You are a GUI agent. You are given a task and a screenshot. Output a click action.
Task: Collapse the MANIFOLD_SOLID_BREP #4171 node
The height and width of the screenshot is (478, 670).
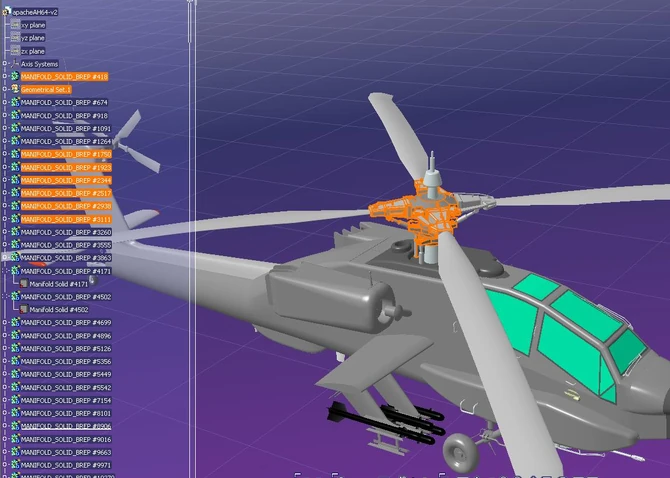point(5,271)
